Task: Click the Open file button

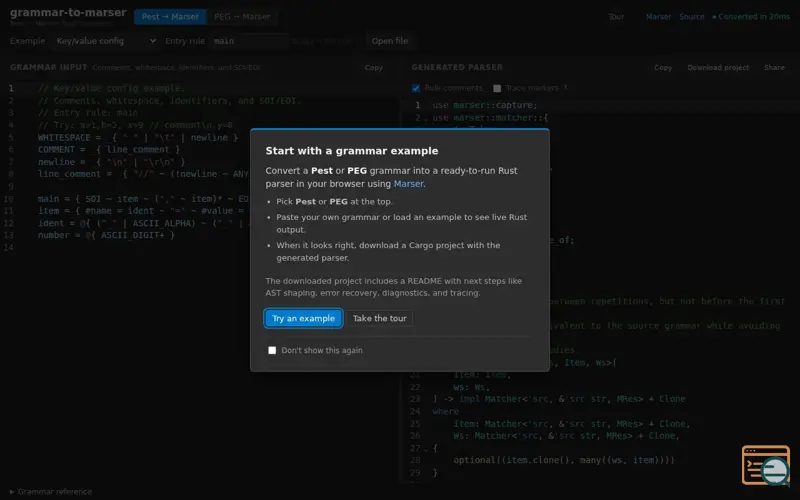Action: (389, 41)
